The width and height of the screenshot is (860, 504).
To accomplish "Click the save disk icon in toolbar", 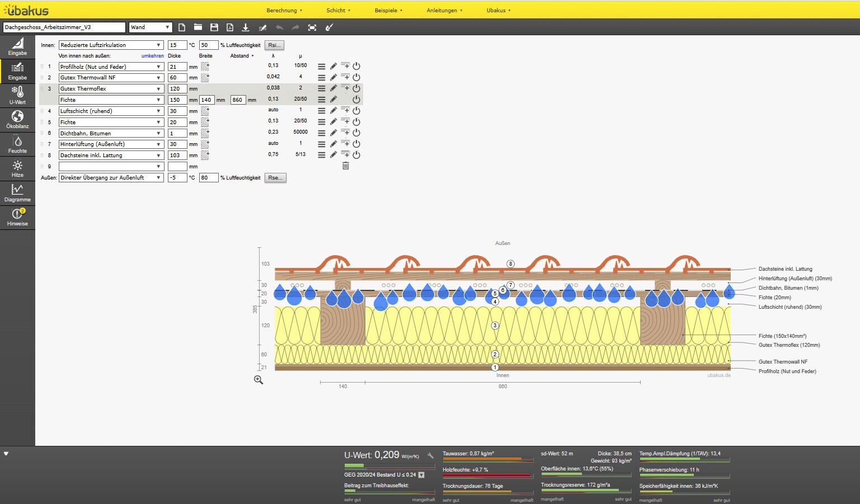I will 214,27.
